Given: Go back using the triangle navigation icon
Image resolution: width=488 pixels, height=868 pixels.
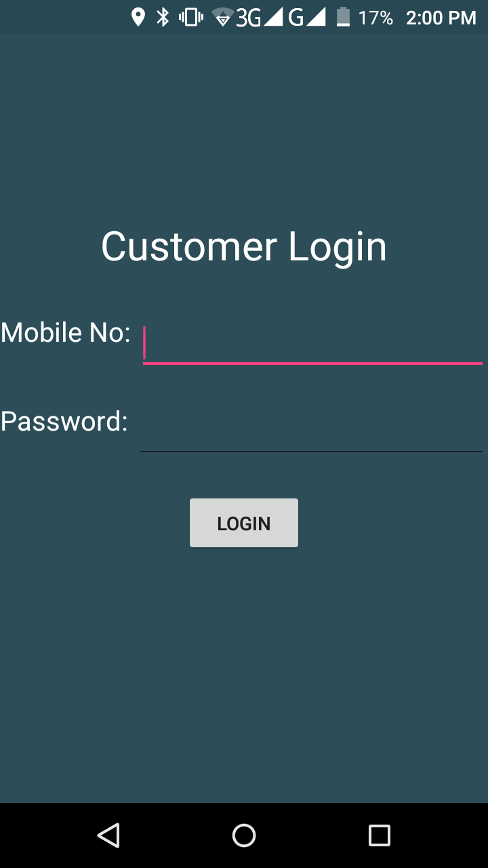Looking at the screenshot, I should 108,835.
